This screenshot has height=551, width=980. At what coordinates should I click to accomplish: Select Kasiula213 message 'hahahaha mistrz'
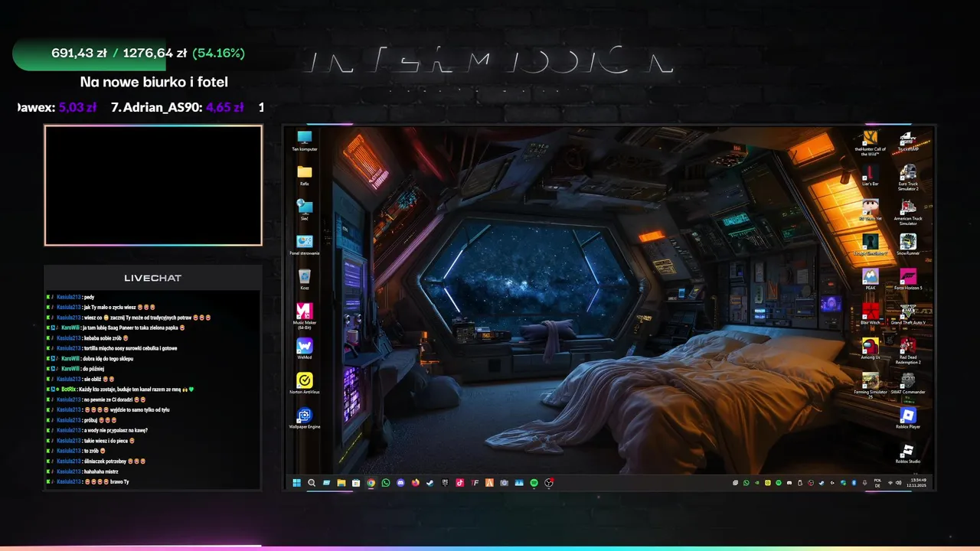82,471
